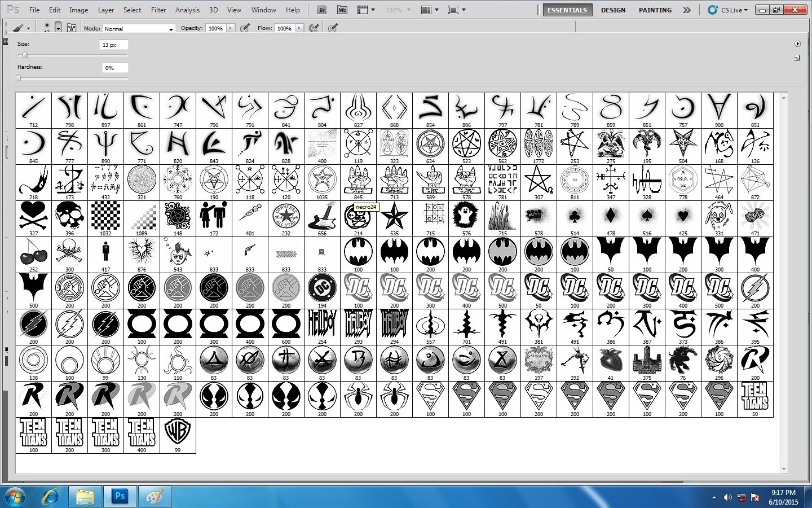Enable airbrush mode
The width and height of the screenshot is (812, 508).
click(x=314, y=28)
